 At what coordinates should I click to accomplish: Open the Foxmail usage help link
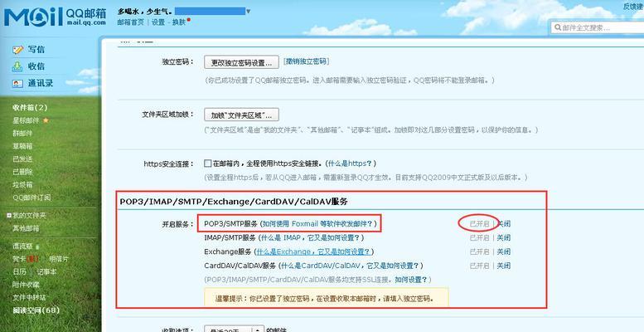point(318,223)
